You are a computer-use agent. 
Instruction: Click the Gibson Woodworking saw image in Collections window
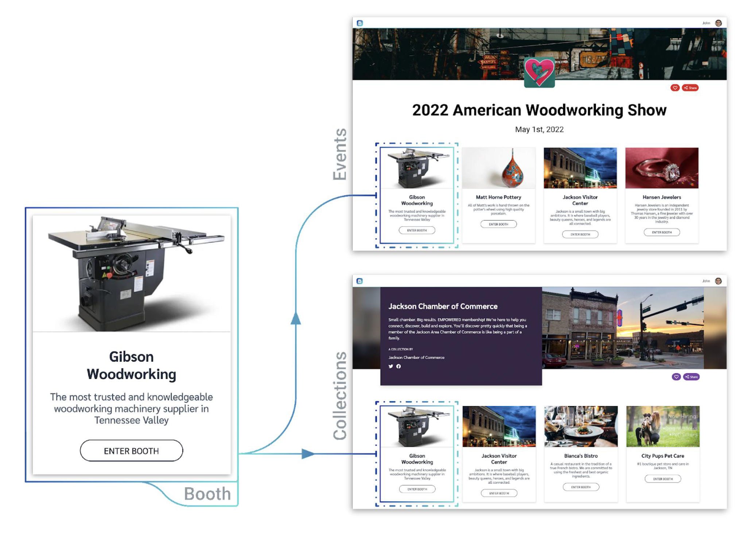(x=417, y=426)
